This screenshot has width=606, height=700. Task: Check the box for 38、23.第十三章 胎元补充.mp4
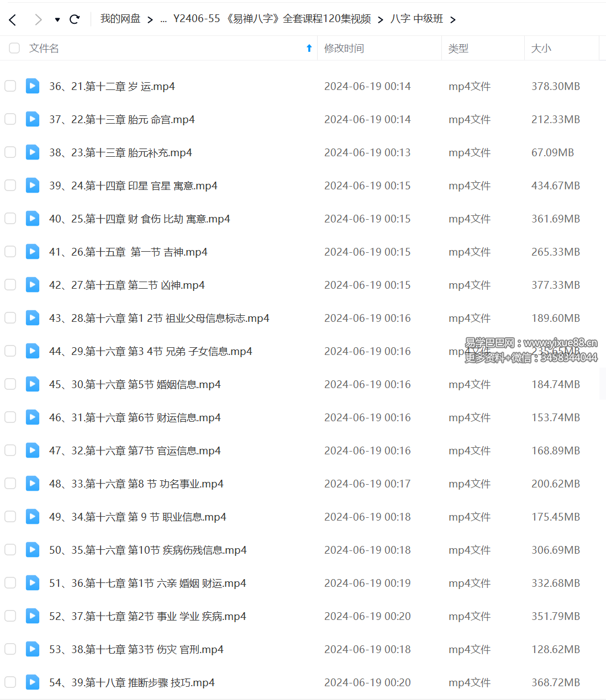coord(10,152)
